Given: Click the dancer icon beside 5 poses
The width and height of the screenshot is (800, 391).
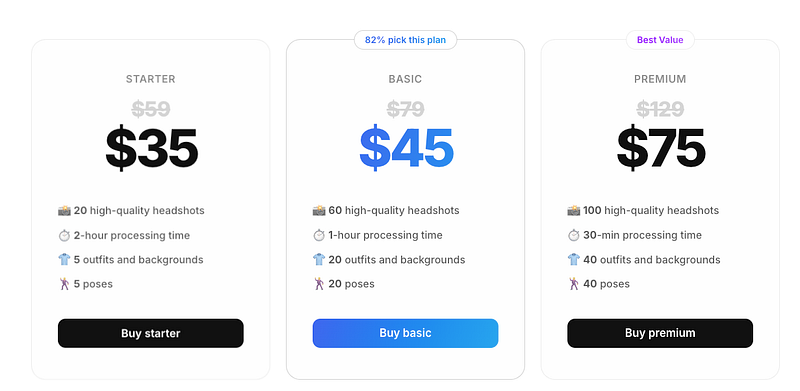Looking at the screenshot, I should [x=64, y=284].
